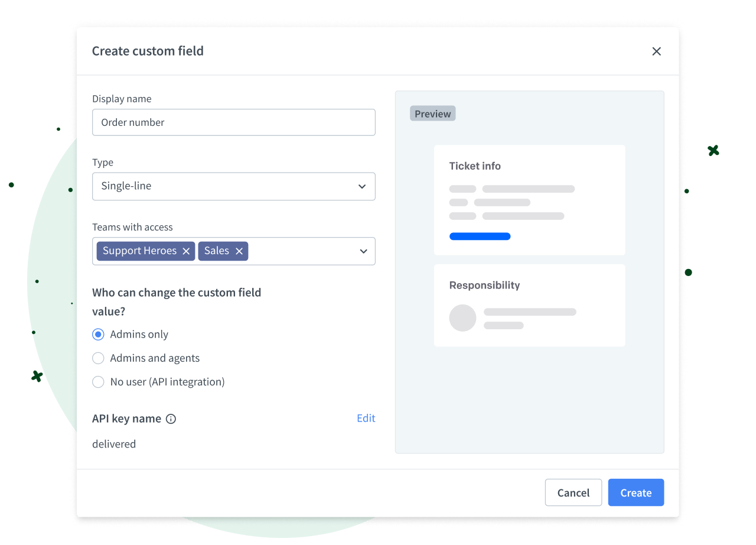Click the API key name info icon
Image resolution: width=756 pixels, height=545 pixels.
pos(171,419)
